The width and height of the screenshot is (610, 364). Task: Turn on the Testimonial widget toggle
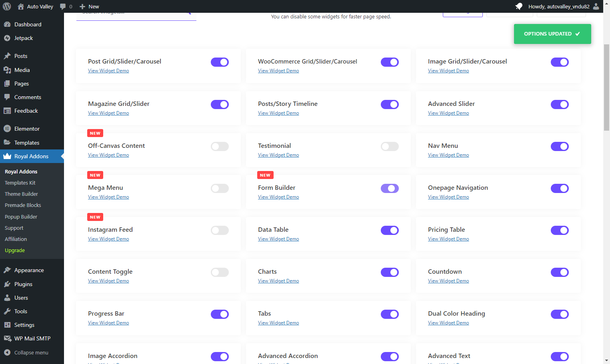click(390, 146)
